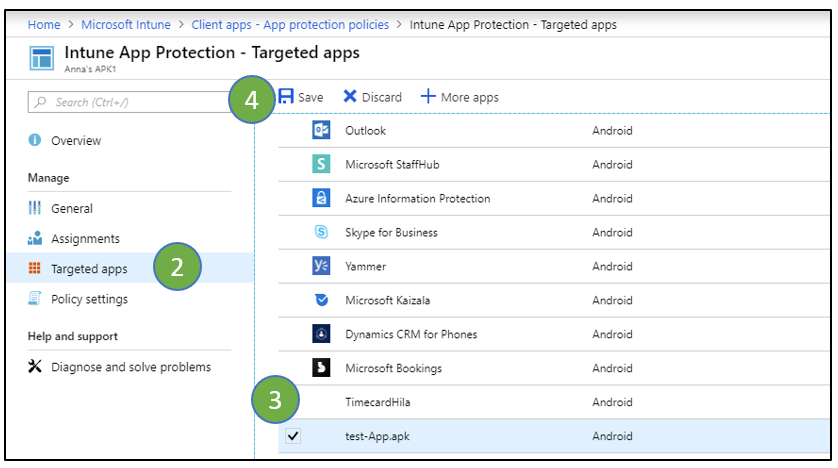Navigate to Home breadcrumb link
Screen dimensions: 838x468
(44, 25)
